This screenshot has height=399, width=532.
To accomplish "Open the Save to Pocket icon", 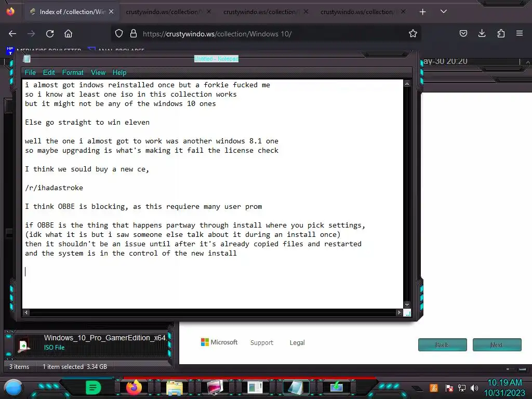I will click(463, 34).
